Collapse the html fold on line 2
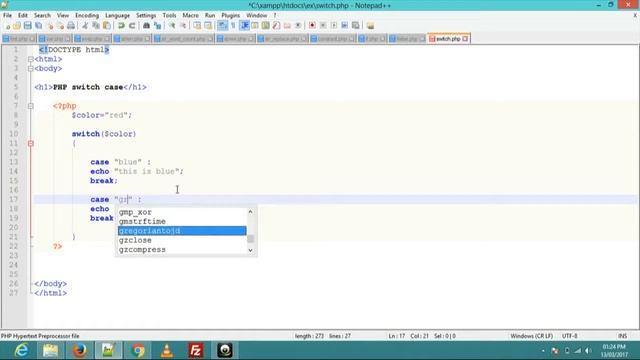 [x=31, y=59]
